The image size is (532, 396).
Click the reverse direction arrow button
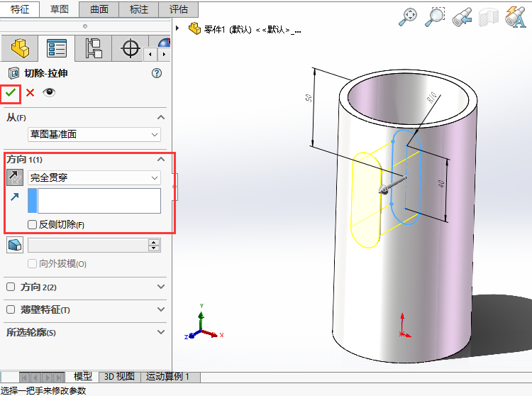15,177
